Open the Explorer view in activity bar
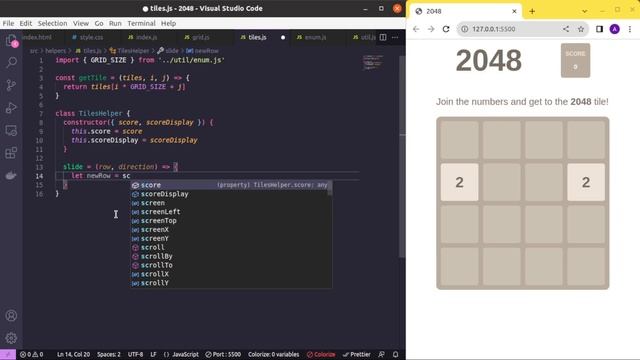The image size is (640, 360). click(11, 40)
